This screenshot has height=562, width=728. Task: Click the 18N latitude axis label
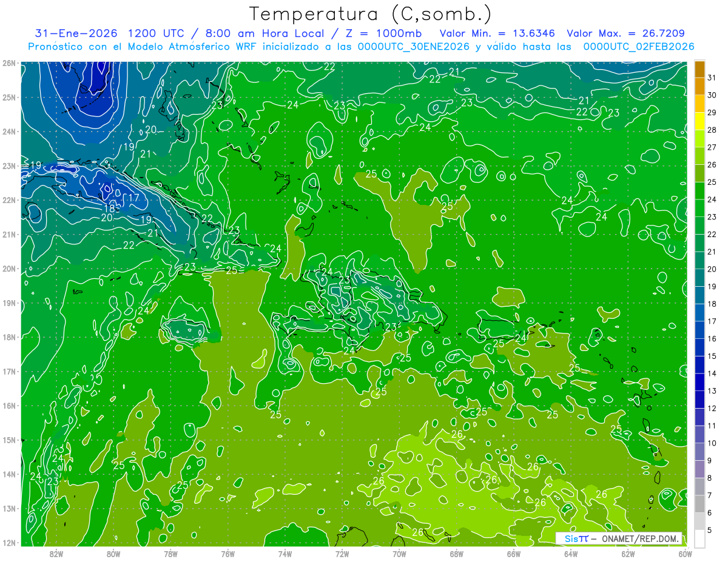[8, 337]
